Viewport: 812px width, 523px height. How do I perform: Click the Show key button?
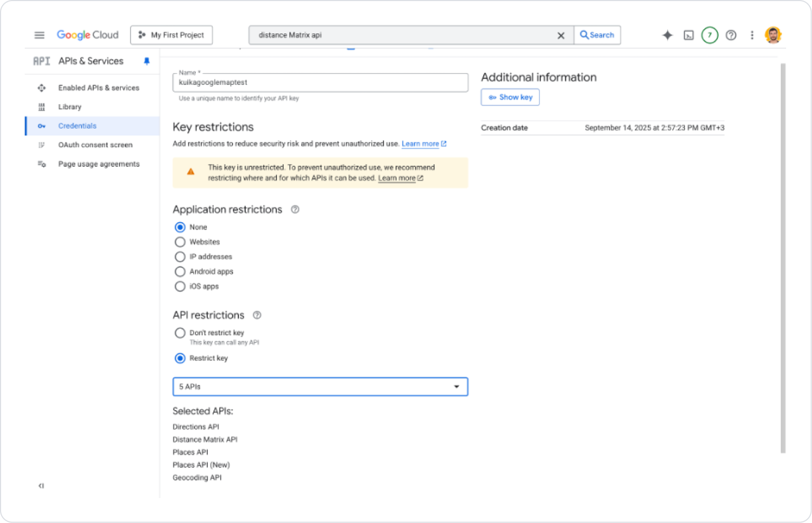pos(510,97)
